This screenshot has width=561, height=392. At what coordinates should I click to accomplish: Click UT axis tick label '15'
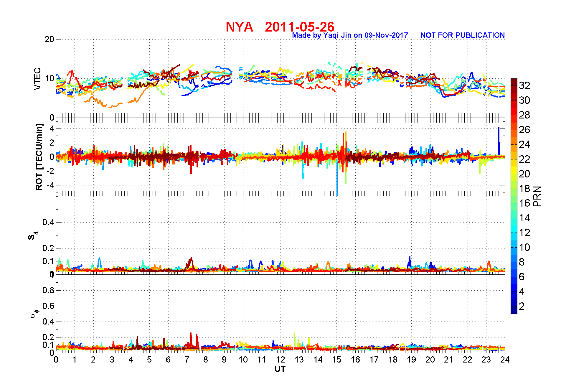point(336,360)
